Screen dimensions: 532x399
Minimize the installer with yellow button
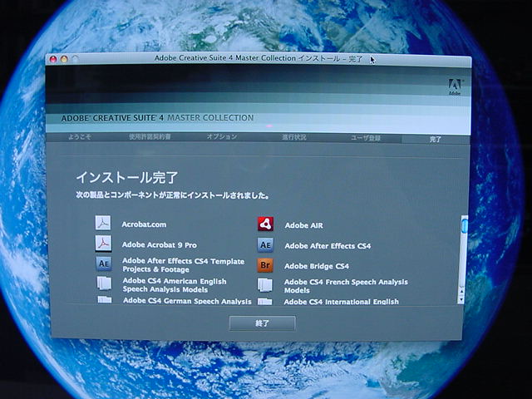(64, 59)
